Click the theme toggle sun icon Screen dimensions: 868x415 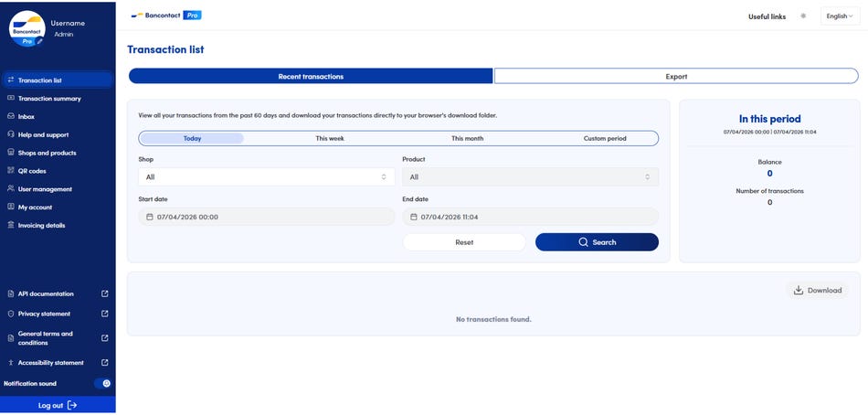click(x=803, y=16)
